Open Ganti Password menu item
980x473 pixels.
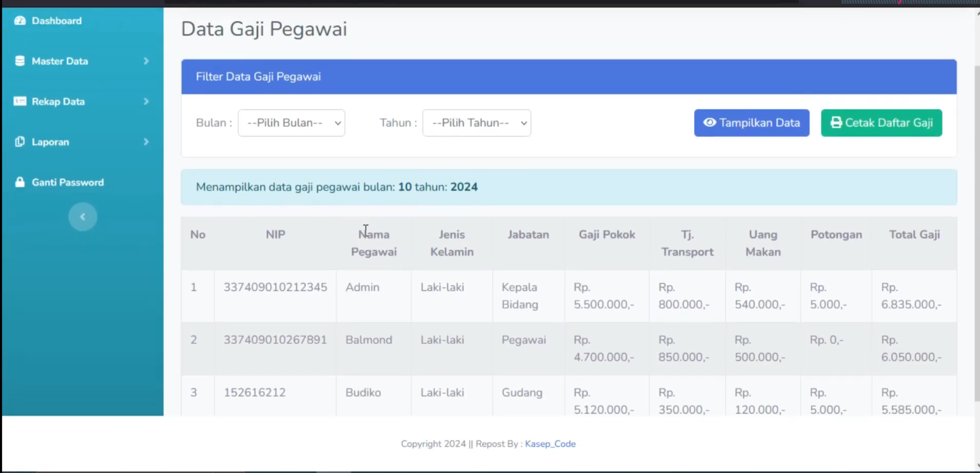tap(68, 182)
